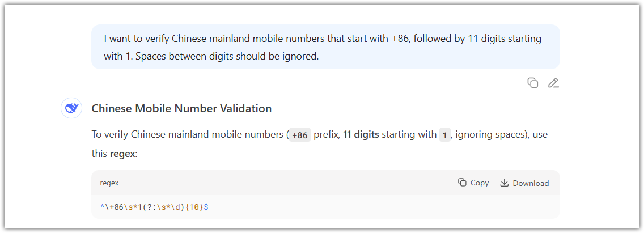The width and height of the screenshot is (644, 233).
Task: Click the bold word regex before the colon
Action: click(x=122, y=154)
